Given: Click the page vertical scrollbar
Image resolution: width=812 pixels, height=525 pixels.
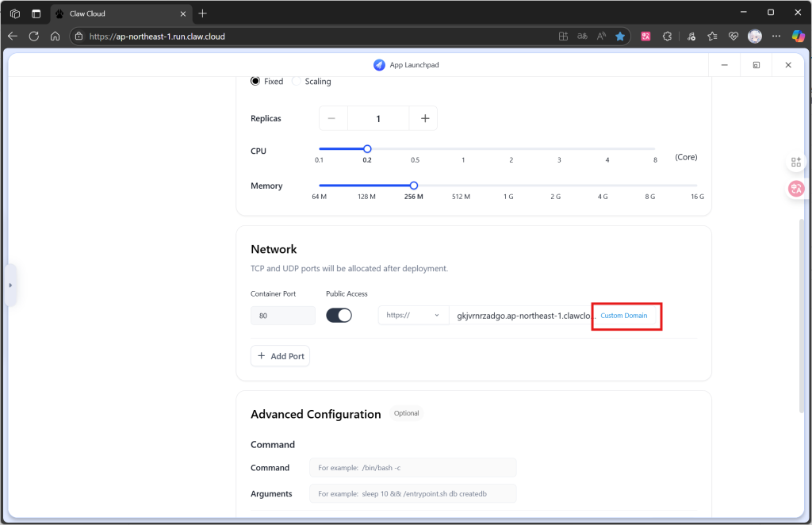Looking at the screenshot, I should (802, 316).
